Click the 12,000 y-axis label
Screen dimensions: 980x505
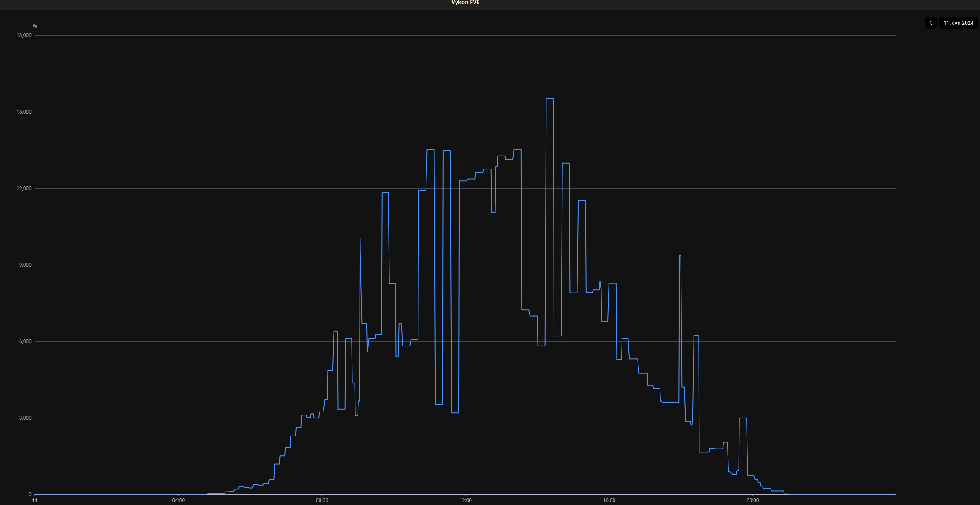pos(24,188)
